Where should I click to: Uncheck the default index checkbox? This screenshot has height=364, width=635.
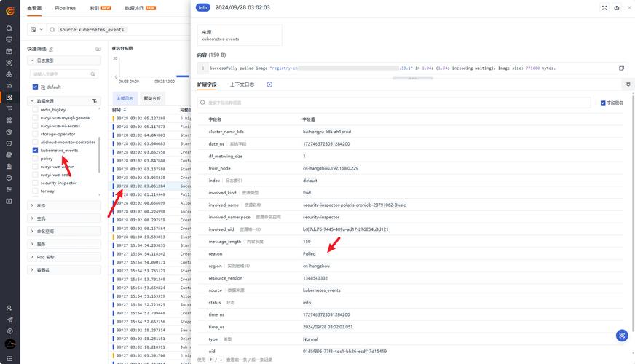[x=35, y=87]
